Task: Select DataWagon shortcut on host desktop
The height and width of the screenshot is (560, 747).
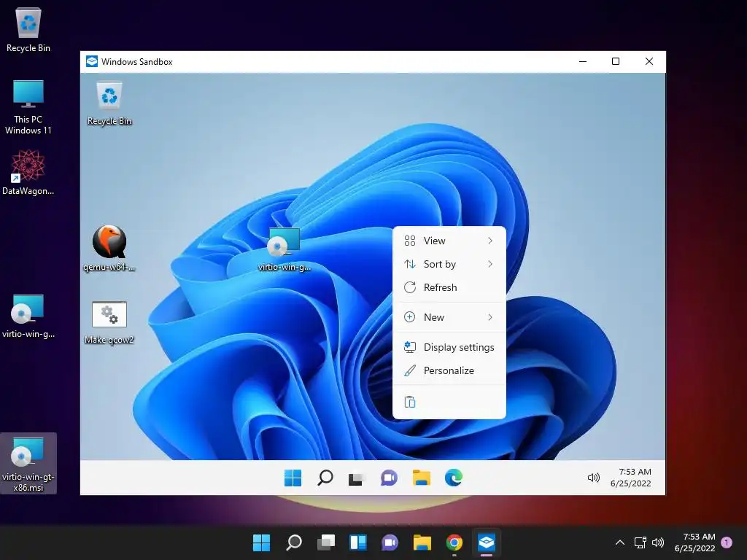Action: [28, 172]
